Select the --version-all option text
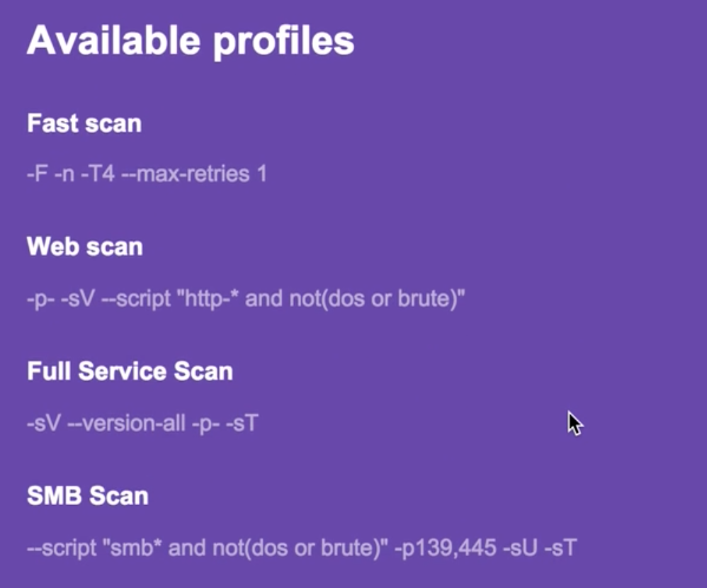The image size is (707, 588). (x=126, y=424)
